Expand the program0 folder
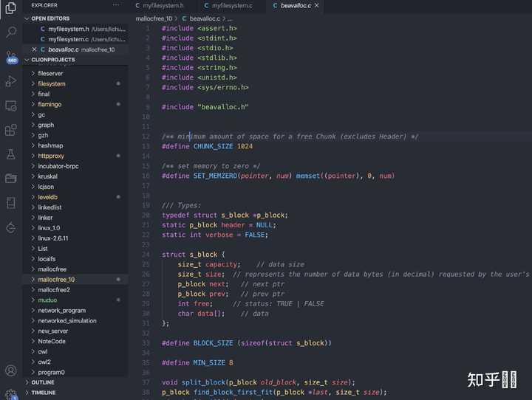The width and height of the screenshot is (532, 400). (75, 372)
